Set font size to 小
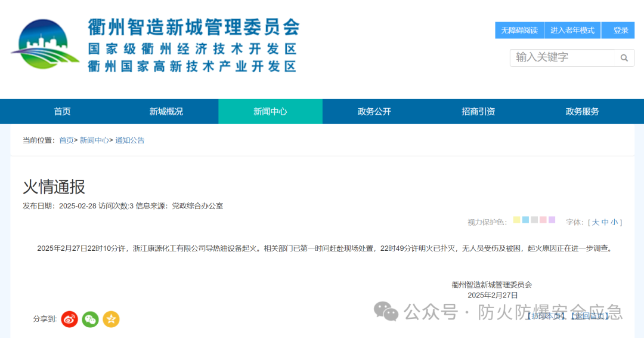Image resolution: width=644 pixels, height=338 pixels. (x=614, y=223)
